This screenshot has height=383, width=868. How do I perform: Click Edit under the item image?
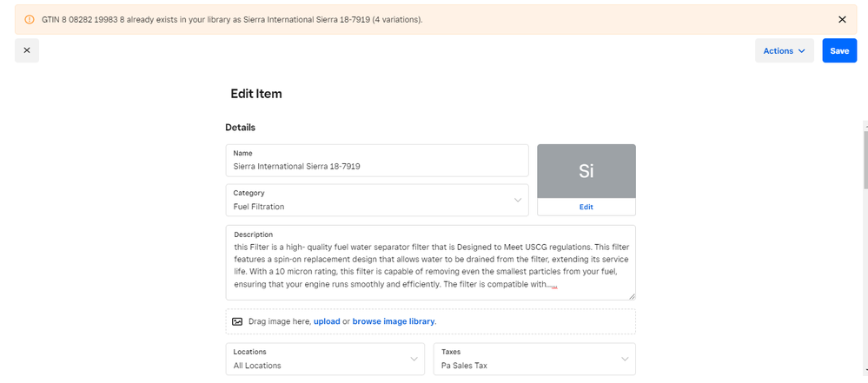coord(586,208)
